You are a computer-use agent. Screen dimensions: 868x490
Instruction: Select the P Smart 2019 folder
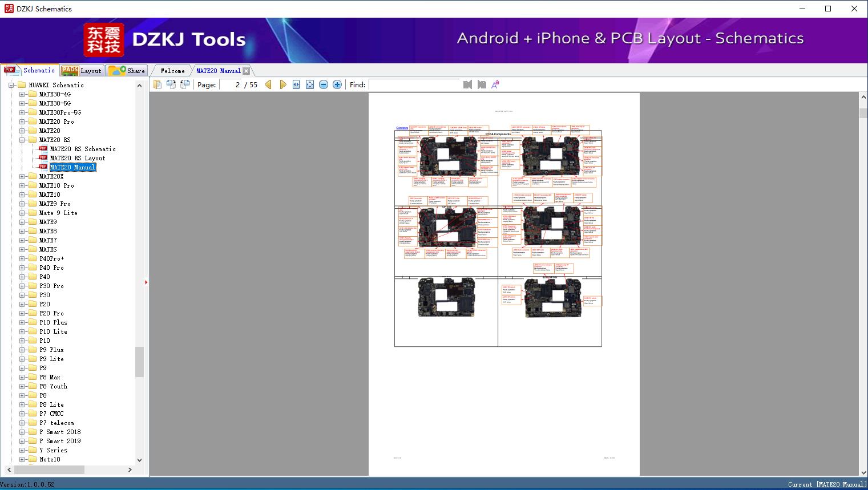pos(60,441)
